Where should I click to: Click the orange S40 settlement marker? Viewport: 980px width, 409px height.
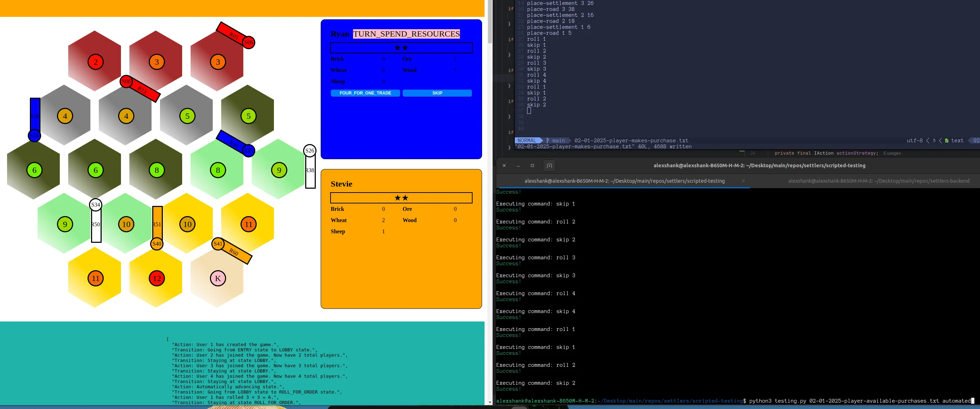(157, 244)
